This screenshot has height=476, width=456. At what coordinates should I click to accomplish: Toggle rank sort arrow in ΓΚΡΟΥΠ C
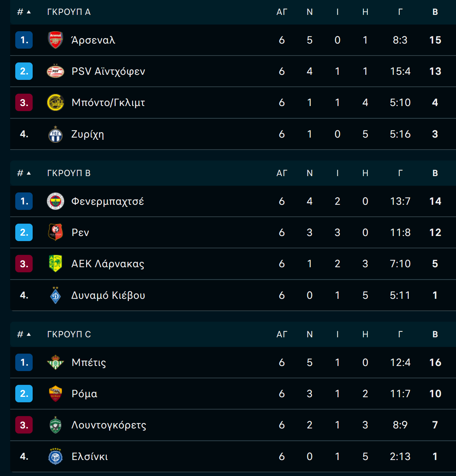coord(29,334)
